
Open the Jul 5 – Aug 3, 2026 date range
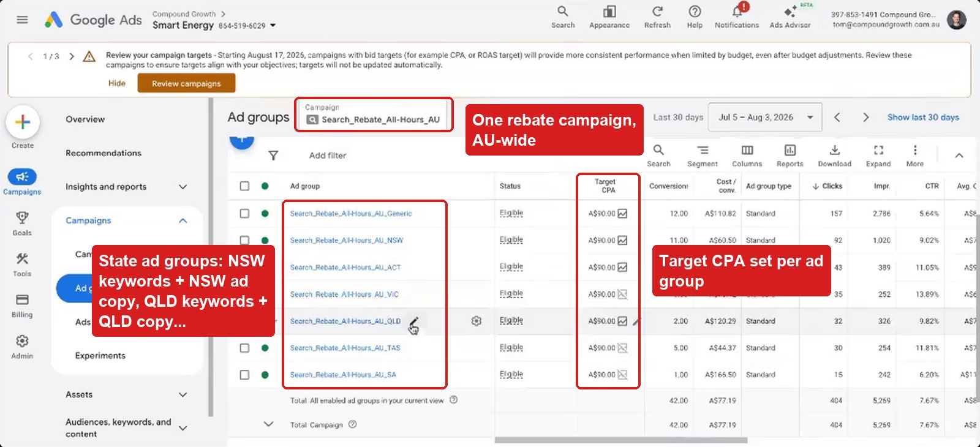764,117
